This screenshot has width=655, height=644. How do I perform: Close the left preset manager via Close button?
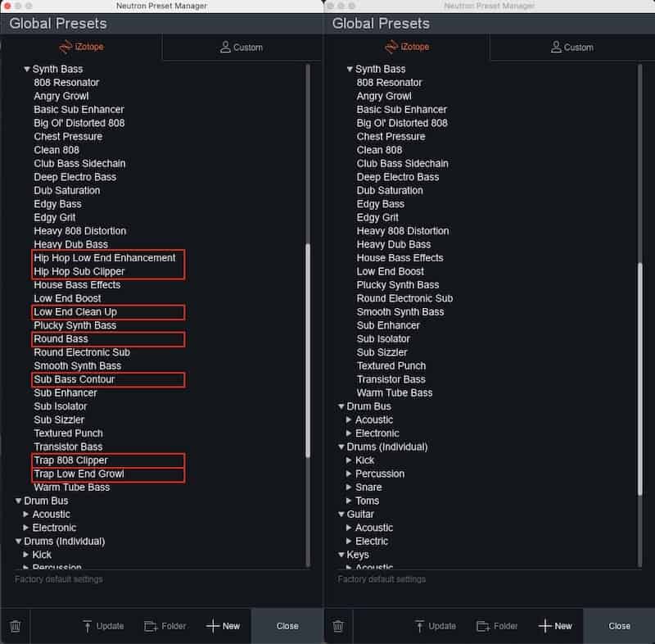click(x=287, y=626)
